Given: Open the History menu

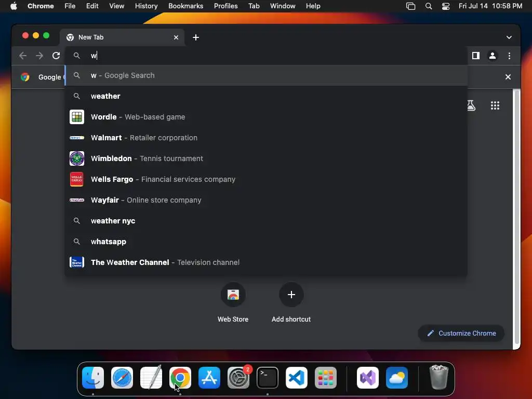Looking at the screenshot, I should pos(146,6).
